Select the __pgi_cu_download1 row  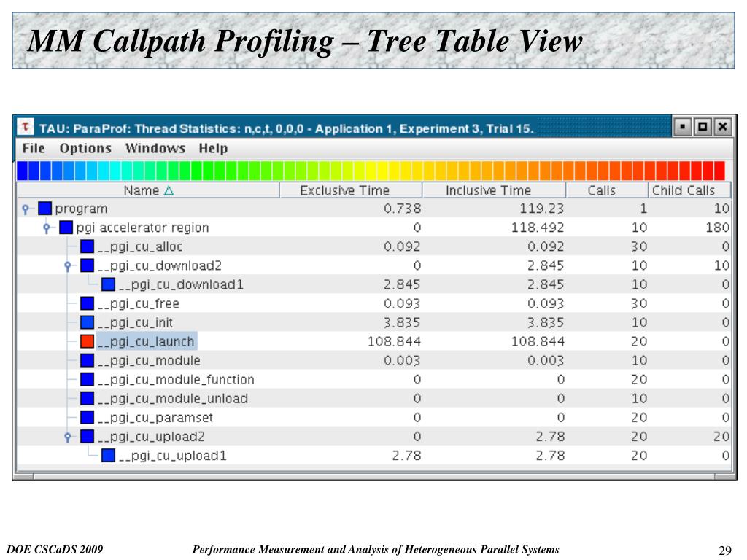(373, 284)
